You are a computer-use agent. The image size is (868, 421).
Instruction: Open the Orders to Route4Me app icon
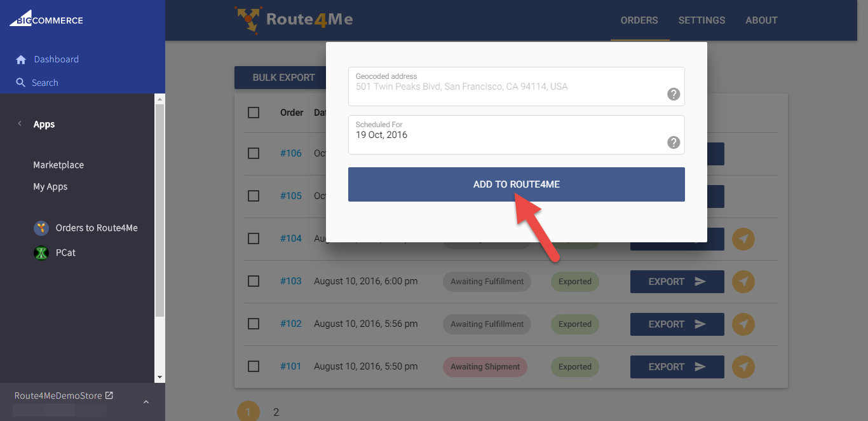tap(41, 228)
